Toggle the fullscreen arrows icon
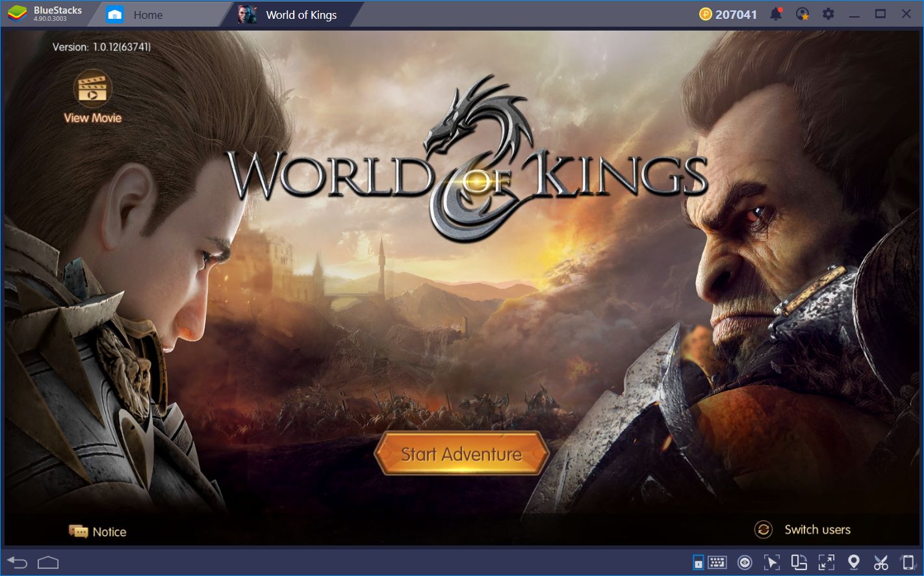 [x=827, y=562]
